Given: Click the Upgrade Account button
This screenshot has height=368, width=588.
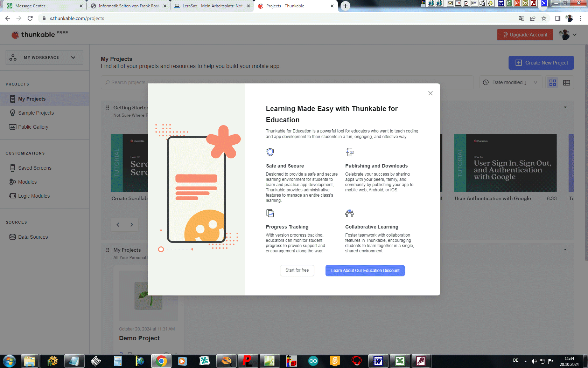Looking at the screenshot, I should point(525,35).
